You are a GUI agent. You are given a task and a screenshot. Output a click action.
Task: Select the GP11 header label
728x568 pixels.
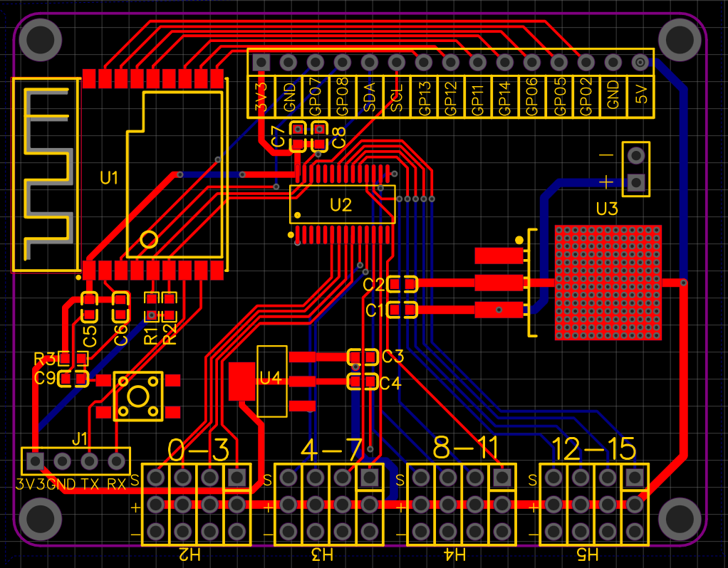478,98
